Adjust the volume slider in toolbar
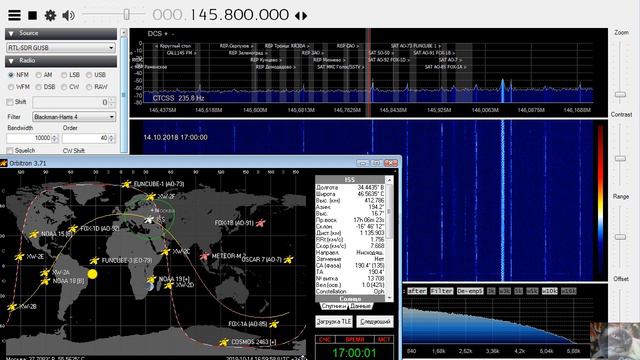 (126, 15)
